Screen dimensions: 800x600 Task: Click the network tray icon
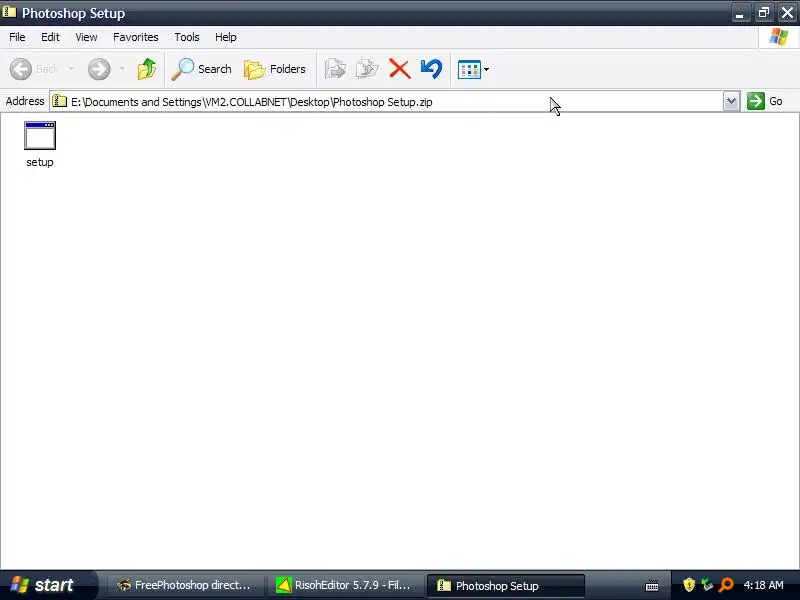tap(707, 585)
